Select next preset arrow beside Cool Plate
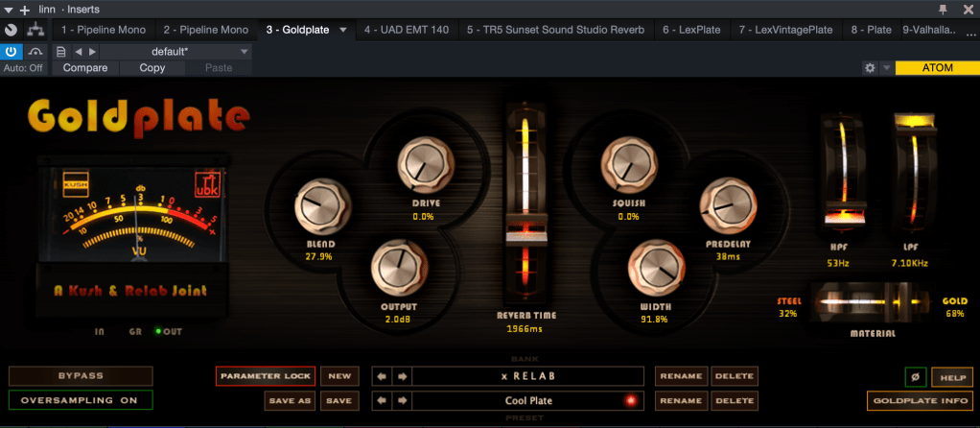The height and width of the screenshot is (428, 980). pyautogui.click(x=403, y=401)
